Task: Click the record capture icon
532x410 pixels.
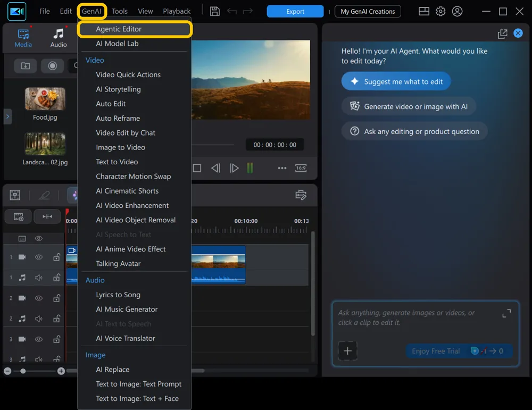Action: (52, 66)
